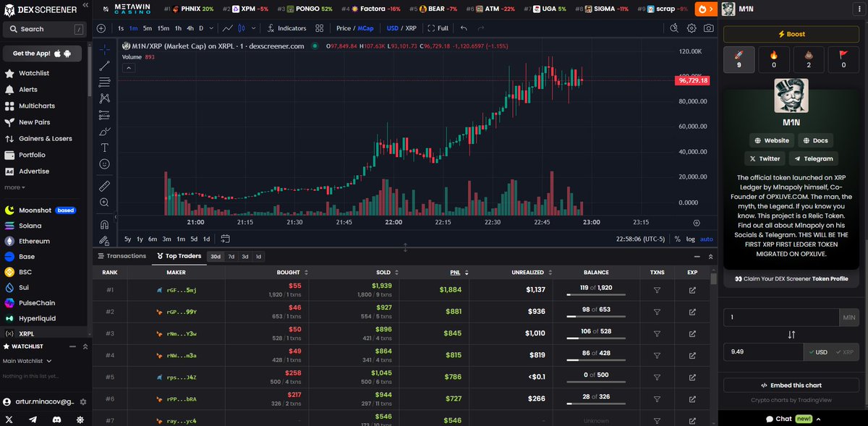The width and height of the screenshot is (868, 426).
Task: Click the Boost button
Action: pos(791,34)
